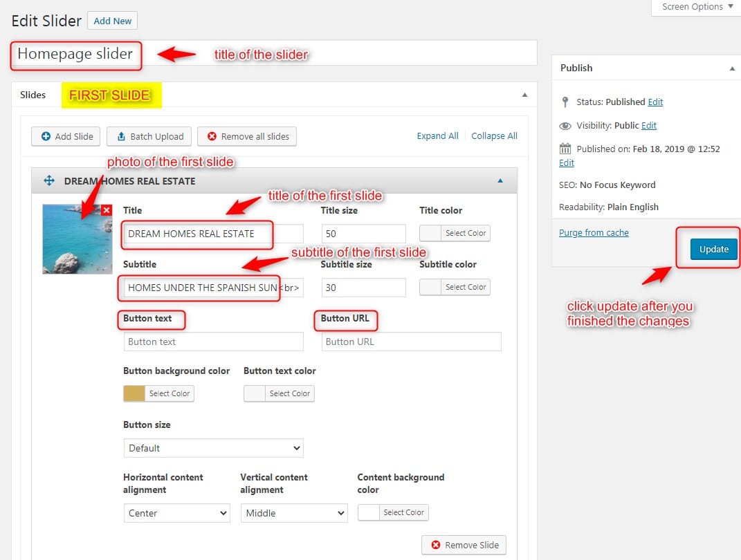Click the Purge from cache link
The image size is (741, 560).
pos(594,233)
